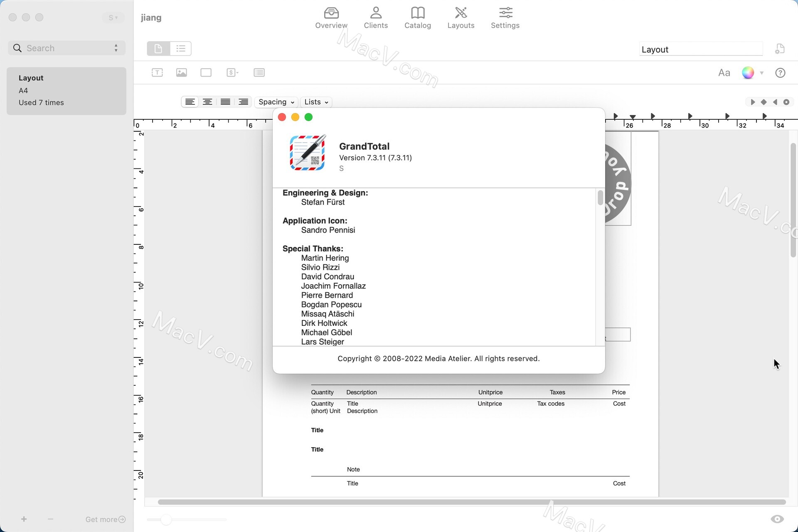This screenshot has width=798, height=532.
Task: Zoom the about window with green button
Action: tap(308, 117)
